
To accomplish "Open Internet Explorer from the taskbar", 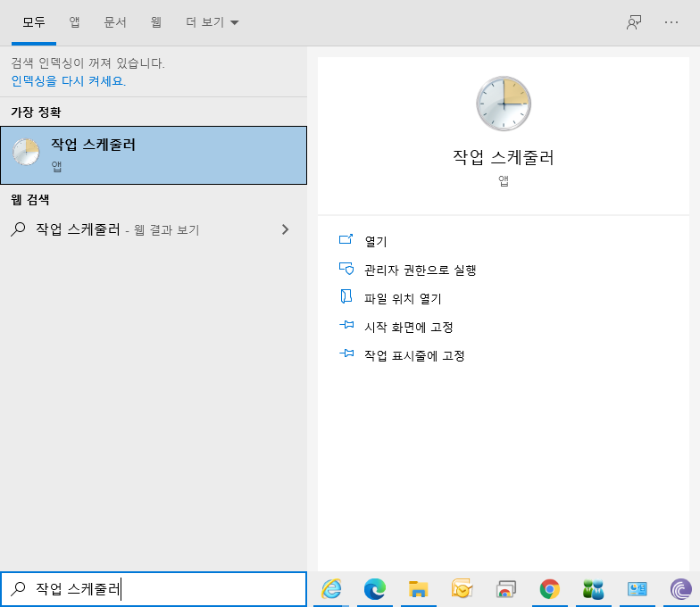I will point(331,589).
